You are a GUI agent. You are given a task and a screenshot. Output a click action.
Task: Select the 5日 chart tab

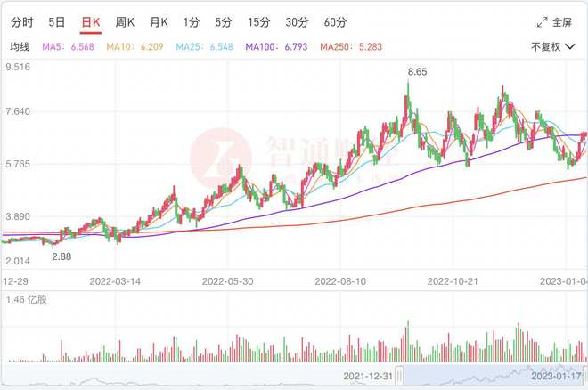57,22
